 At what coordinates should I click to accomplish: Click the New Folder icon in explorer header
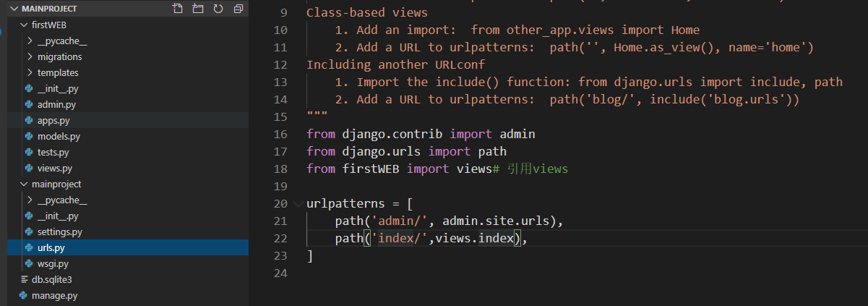(x=198, y=9)
